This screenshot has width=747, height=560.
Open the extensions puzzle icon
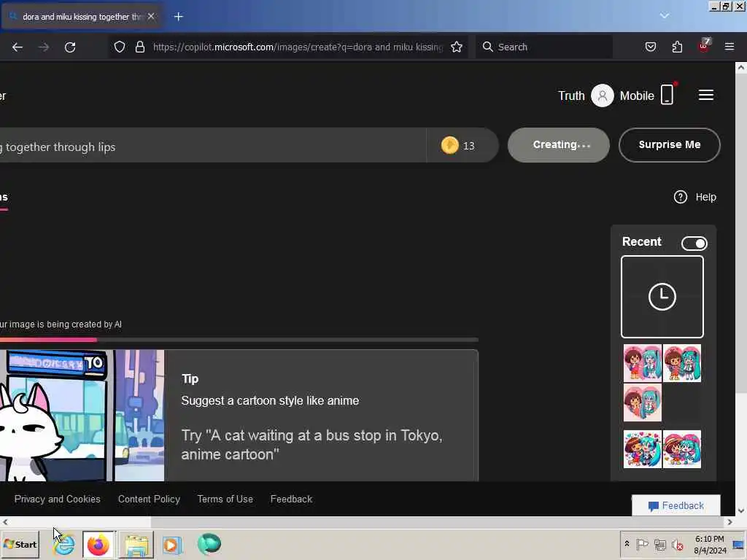coord(677,47)
